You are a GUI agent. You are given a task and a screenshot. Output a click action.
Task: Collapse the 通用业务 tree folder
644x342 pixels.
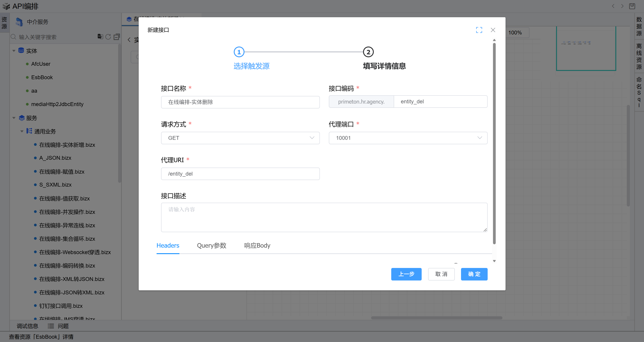(x=22, y=131)
